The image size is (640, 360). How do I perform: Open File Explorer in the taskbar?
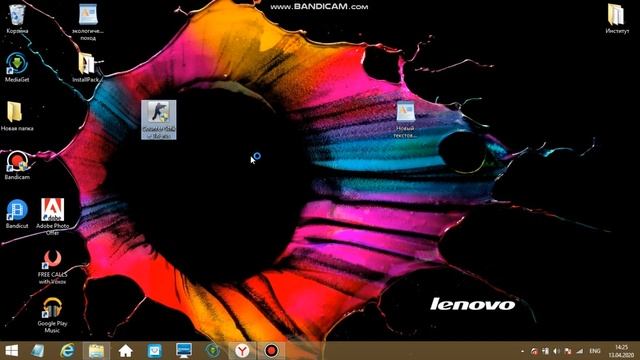96,351
